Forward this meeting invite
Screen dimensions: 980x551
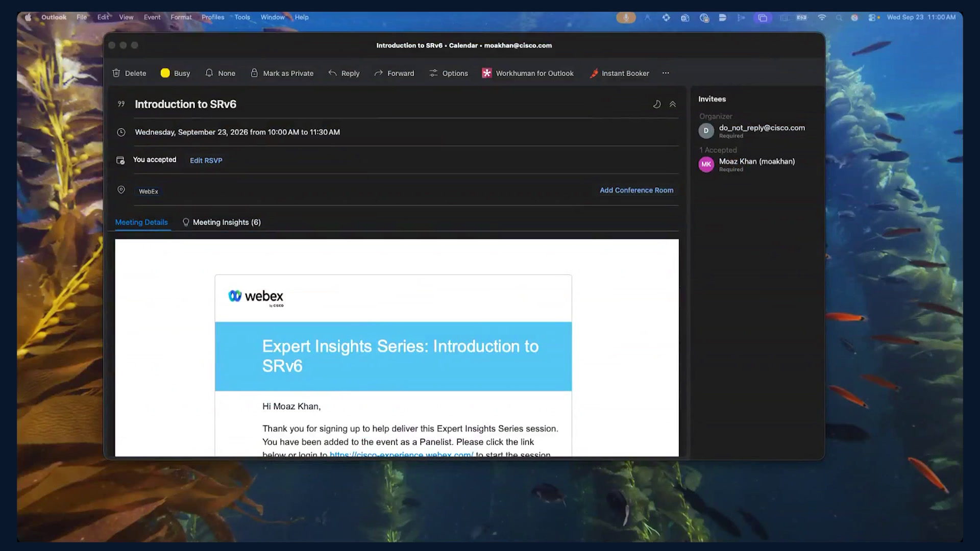click(x=394, y=73)
